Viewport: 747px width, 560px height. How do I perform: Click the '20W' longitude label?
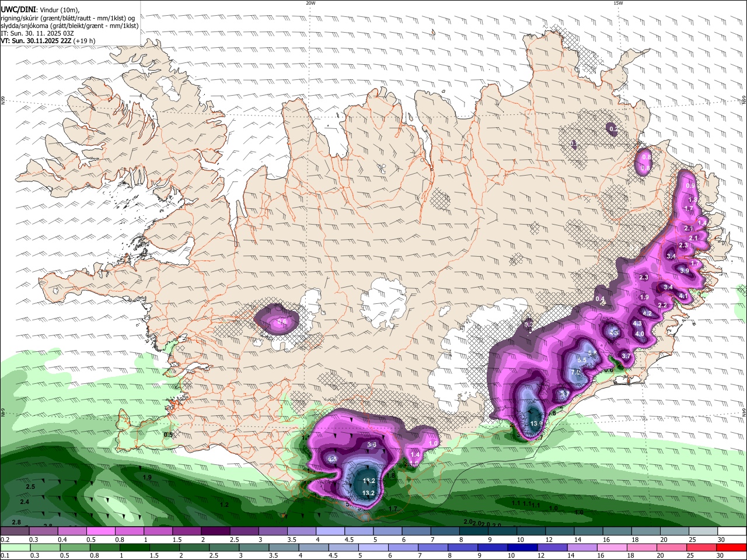click(310, 3)
